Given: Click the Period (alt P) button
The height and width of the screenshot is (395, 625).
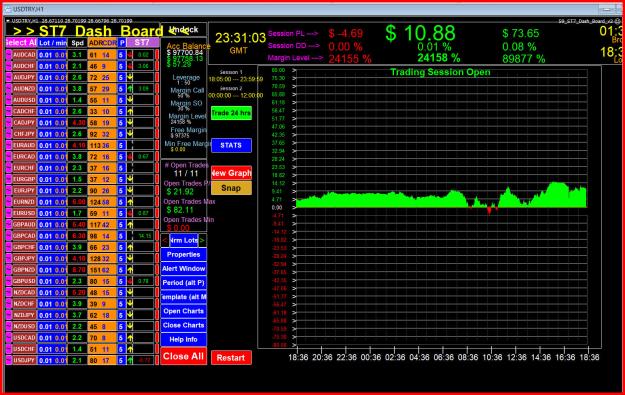Looking at the screenshot, I should tap(184, 283).
